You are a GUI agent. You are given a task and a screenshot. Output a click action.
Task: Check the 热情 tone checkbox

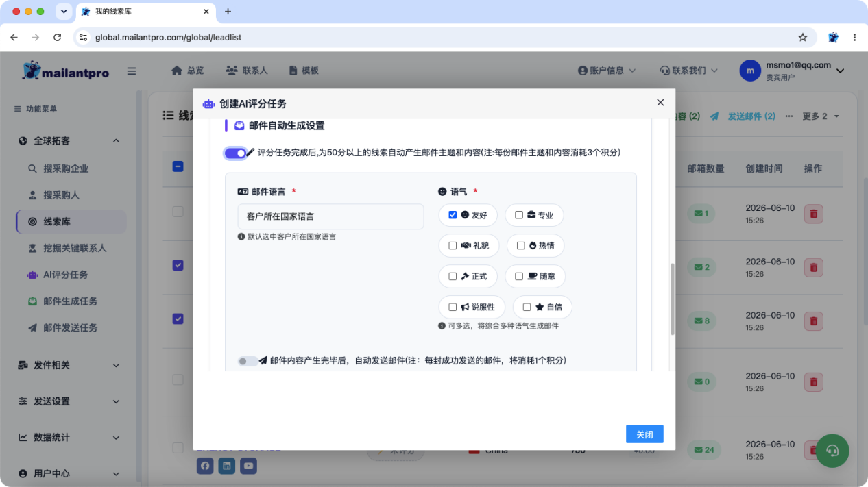[520, 245]
